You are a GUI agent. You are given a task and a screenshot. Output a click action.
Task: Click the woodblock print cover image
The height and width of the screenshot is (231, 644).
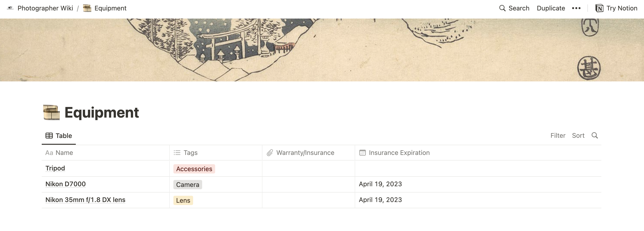click(322, 50)
